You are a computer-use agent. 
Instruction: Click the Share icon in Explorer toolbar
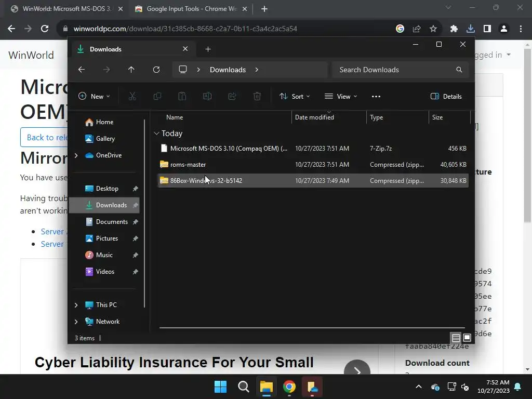click(232, 96)
